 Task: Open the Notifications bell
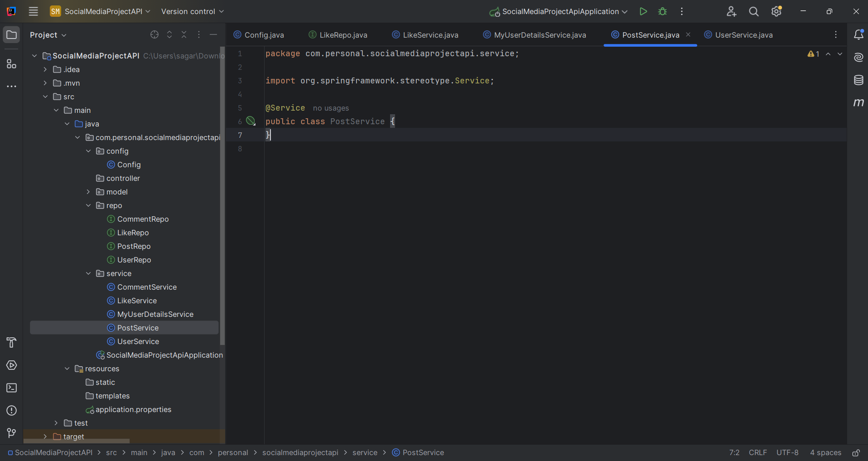[858, 34]
